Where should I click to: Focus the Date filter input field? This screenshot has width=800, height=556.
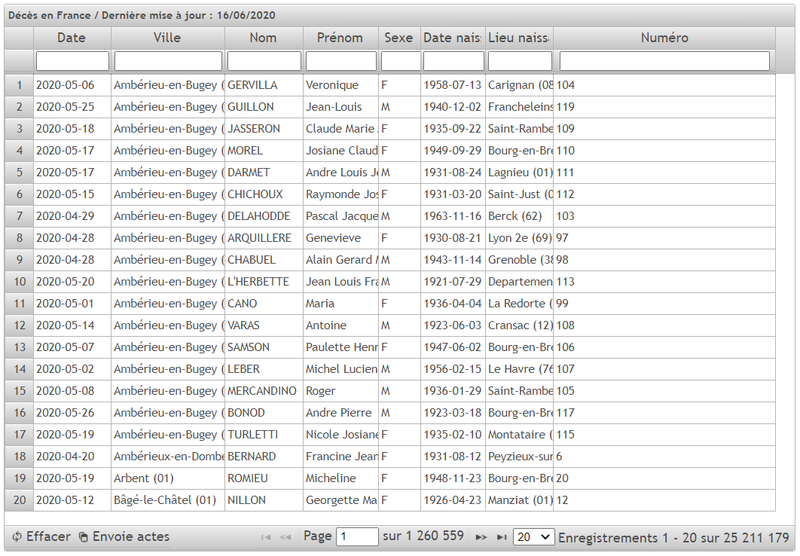(72, 61)
